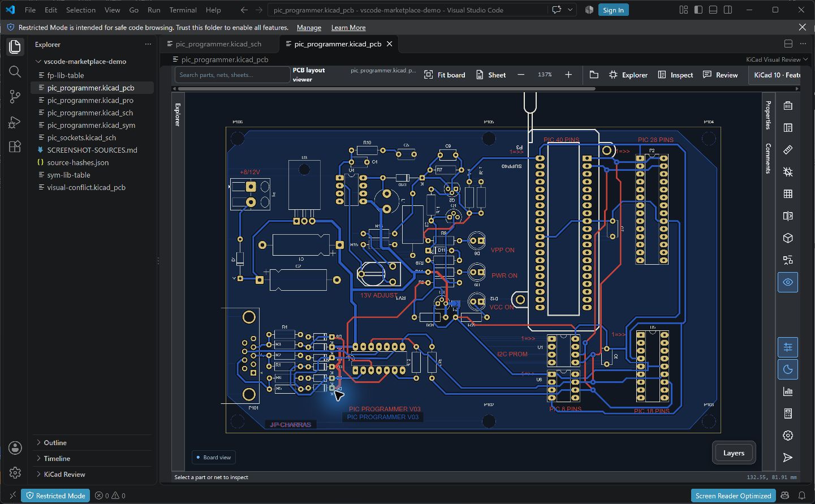Open Source Control view in activity bar
The height and width of the screenshot is (504, 815).
point(15,96)
